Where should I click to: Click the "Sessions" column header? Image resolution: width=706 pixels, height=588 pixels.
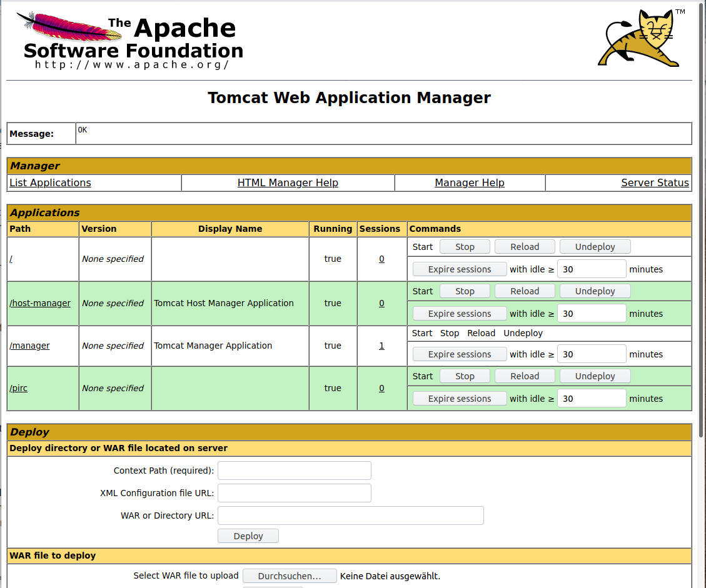pos(380,229)
